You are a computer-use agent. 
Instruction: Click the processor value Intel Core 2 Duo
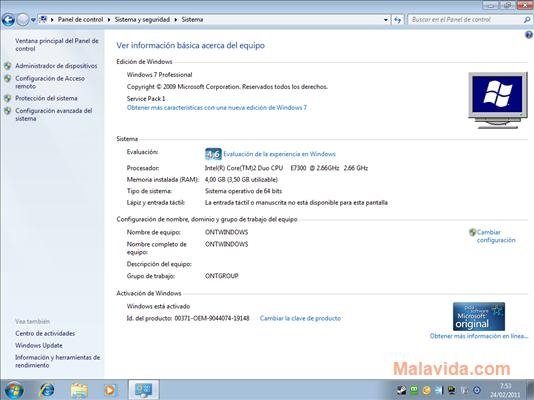(286, 168)
